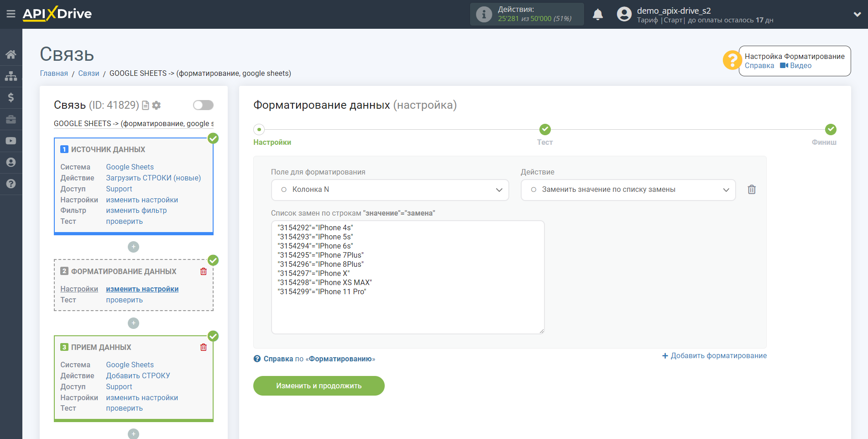Click the actions counter 25'281 из 50'000
Screen dimensions: 868x439
point(534,19)
